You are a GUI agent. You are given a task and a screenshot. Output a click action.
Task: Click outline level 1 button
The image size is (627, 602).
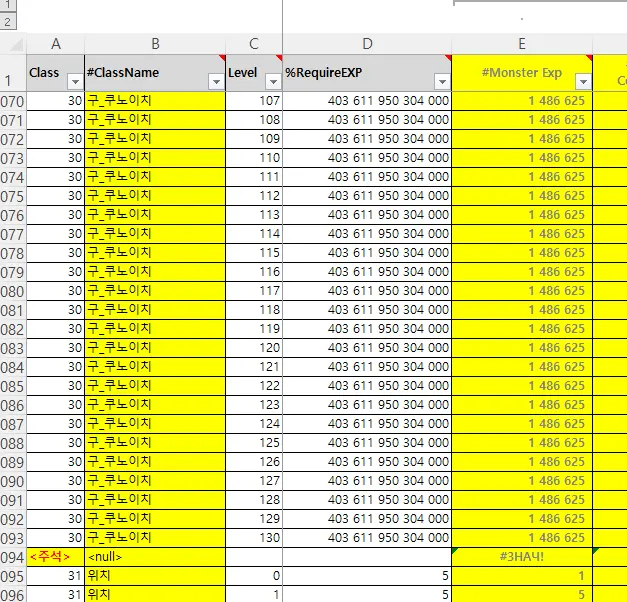(x=8, y=5)
